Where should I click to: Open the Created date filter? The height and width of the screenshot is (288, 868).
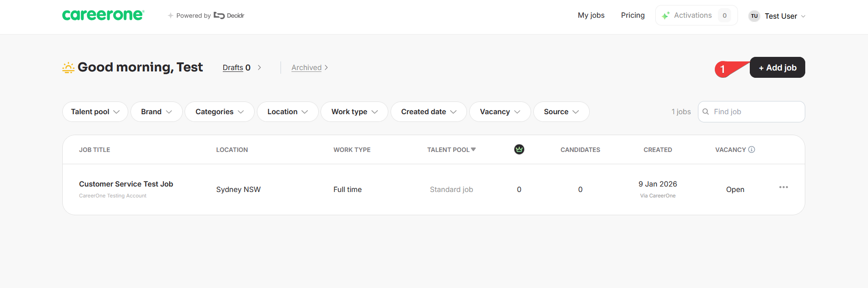click(428, 111)
